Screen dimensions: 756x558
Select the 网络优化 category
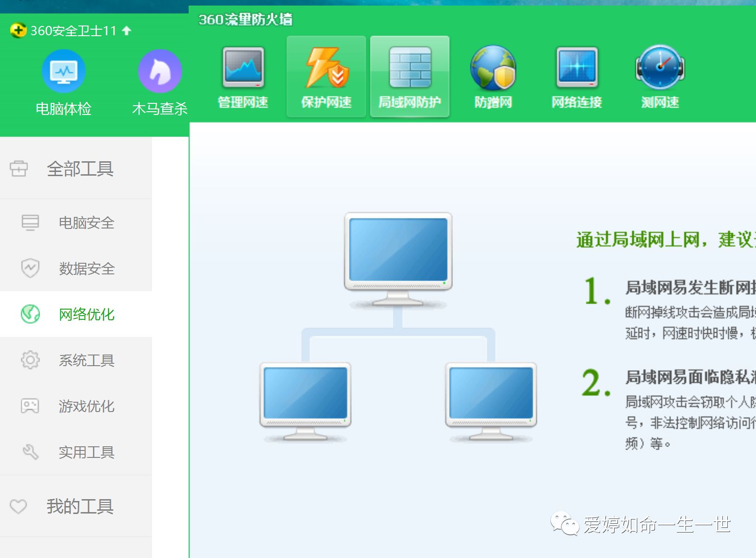[x=76, y=314]
